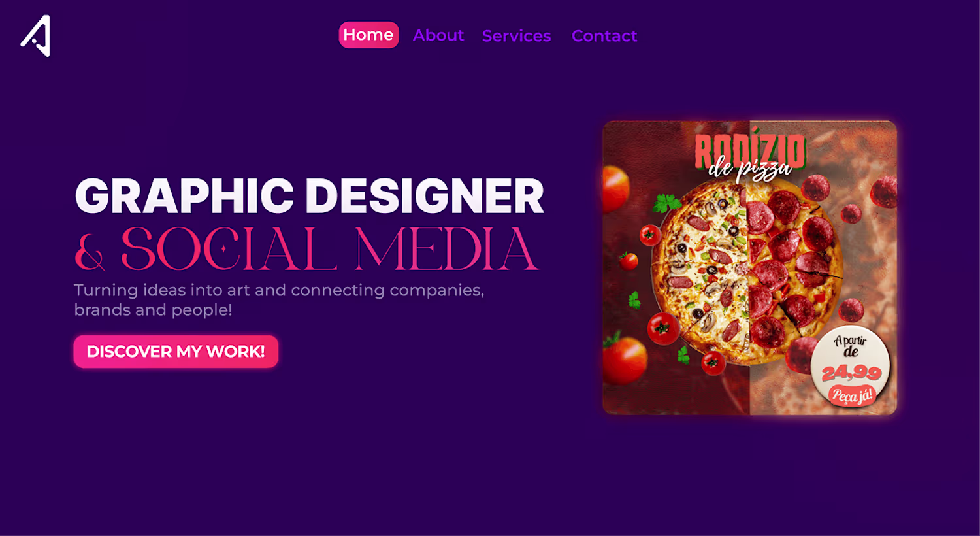
Task: Select the GRAPHIC DESIGNER headline
Action: 310,196
